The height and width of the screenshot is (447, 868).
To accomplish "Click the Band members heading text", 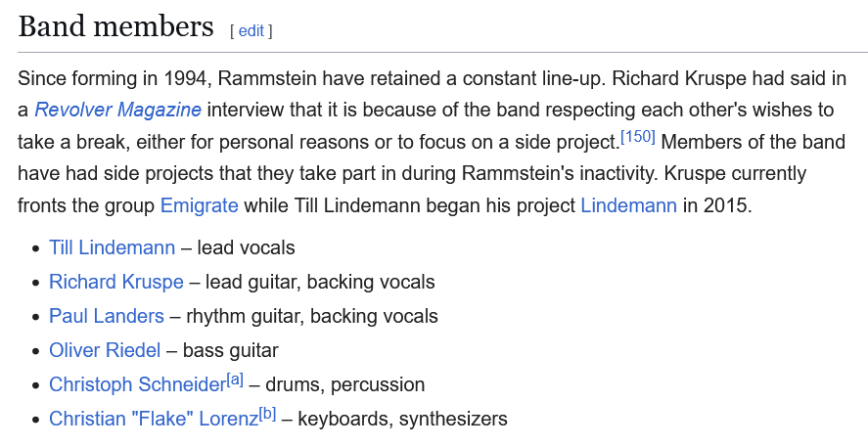I will point(115,26).
